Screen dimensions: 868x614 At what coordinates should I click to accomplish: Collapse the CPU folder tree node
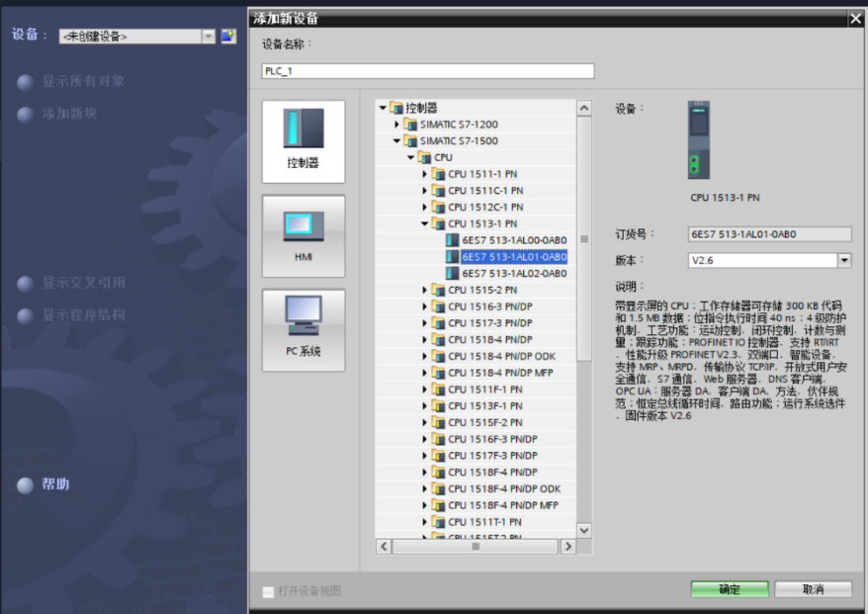coord(410,157)
